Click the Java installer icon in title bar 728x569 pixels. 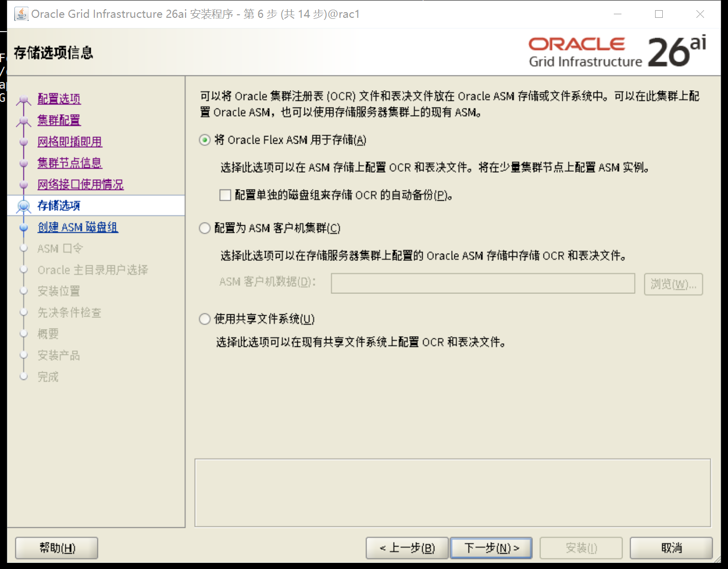tap(21, 14)
